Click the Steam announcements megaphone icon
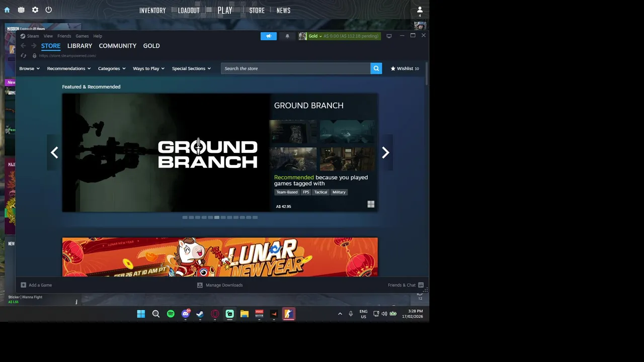Screen dimensions: 644x362 tap(269, 36)
